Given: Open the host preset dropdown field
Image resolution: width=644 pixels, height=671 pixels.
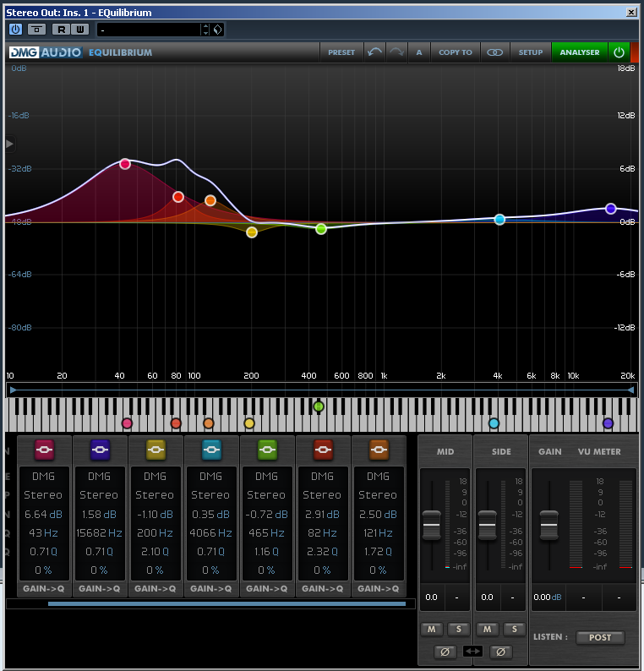Looking at the screenshot, I should click(149, 30).
